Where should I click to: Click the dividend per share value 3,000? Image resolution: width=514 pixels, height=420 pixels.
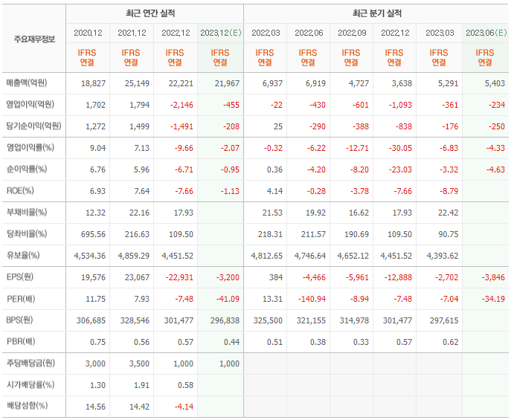click(x=95, y=364)
